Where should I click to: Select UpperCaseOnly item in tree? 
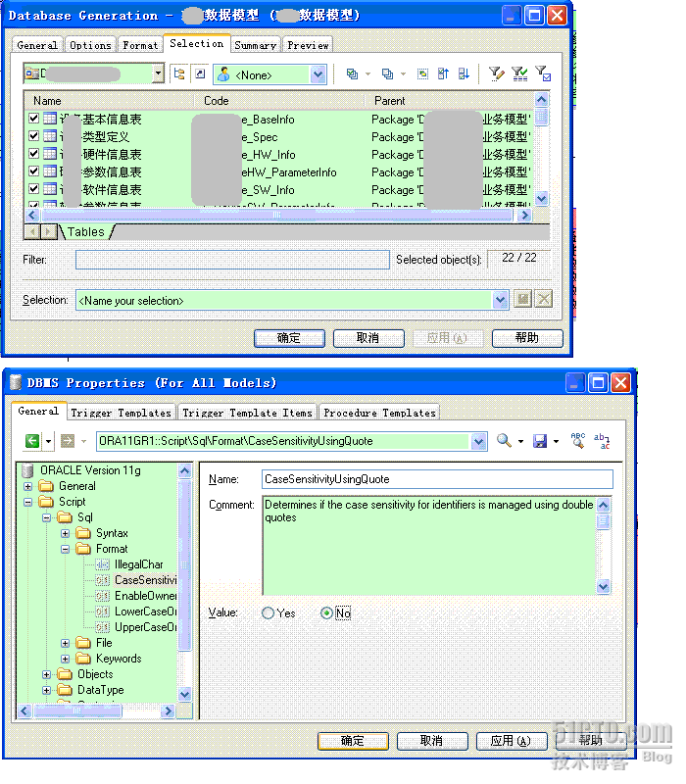click(x=145, y=627)
